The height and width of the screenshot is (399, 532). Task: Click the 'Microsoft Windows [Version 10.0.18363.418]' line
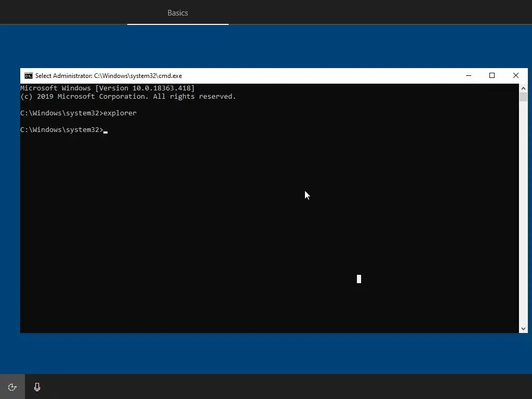point(108,88)
